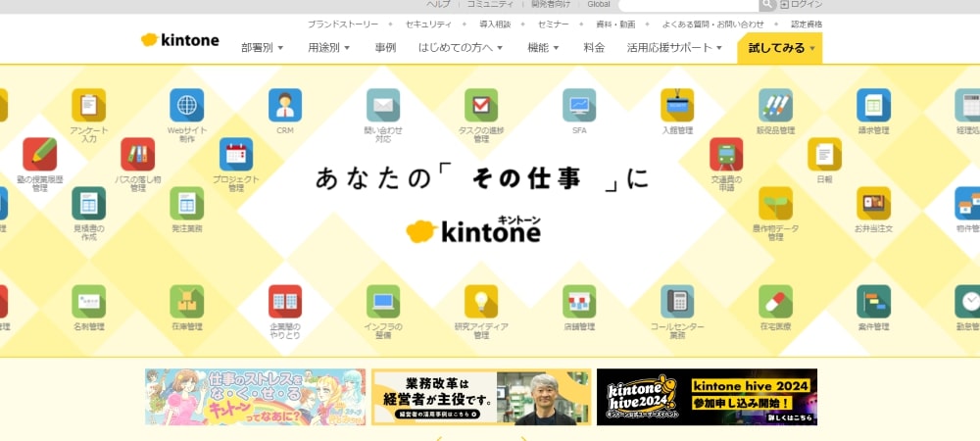Image resolution: width=980 pixels, height=441 pixels.
Task: Open the kintone hive 2024 banner
Action: pyautogui.click(x=707, y=397)
